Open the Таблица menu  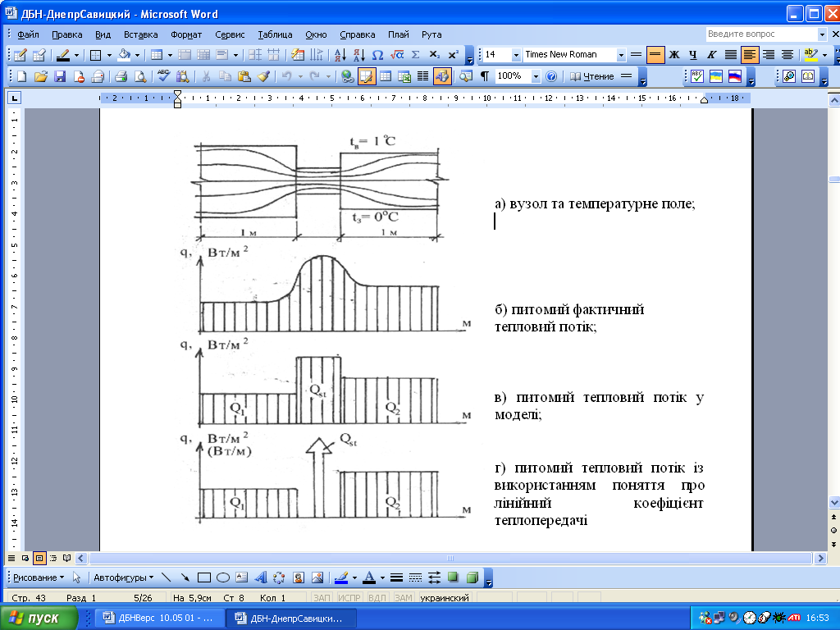[275, 34]
